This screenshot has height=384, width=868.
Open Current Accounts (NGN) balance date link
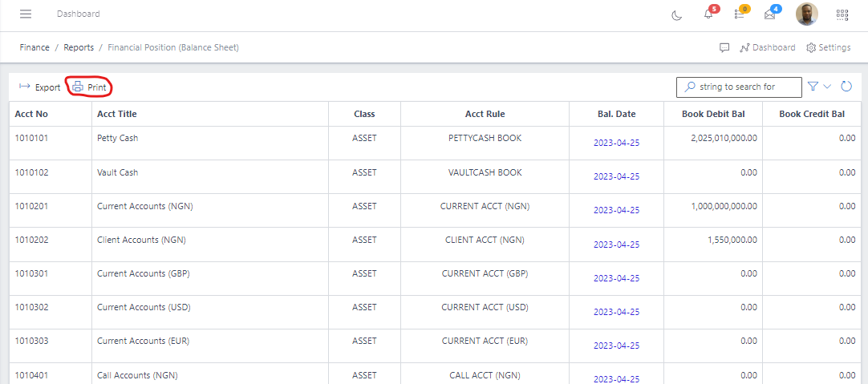pyautogui.click(x=616, y=210)
